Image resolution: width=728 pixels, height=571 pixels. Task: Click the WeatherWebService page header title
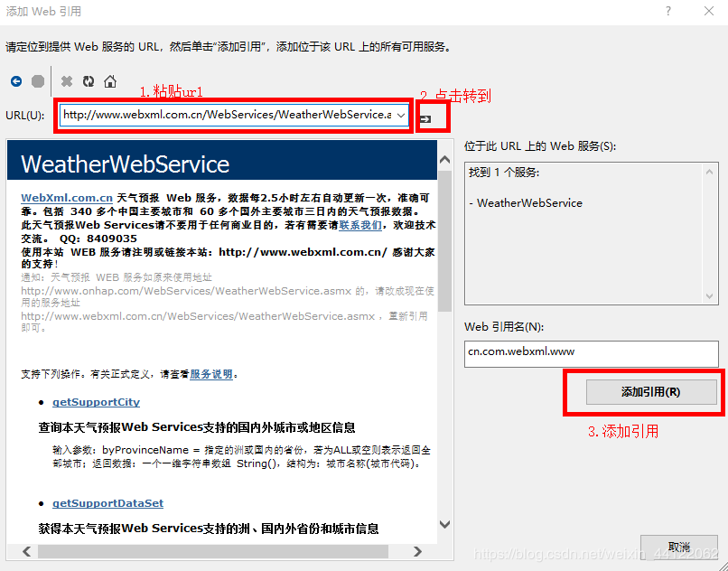126,164
